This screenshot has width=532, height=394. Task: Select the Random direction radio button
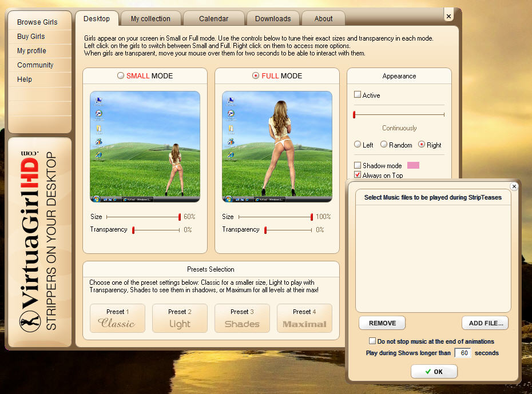384,145
